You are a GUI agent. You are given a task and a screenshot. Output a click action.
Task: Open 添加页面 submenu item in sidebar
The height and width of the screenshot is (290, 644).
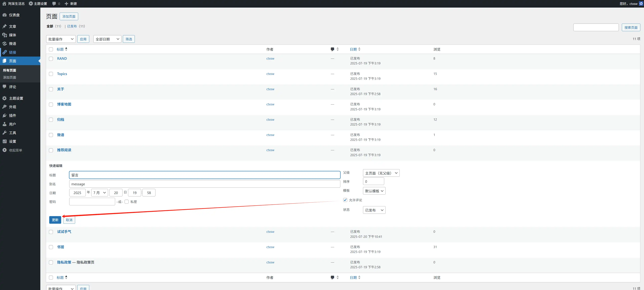(10, 77)
